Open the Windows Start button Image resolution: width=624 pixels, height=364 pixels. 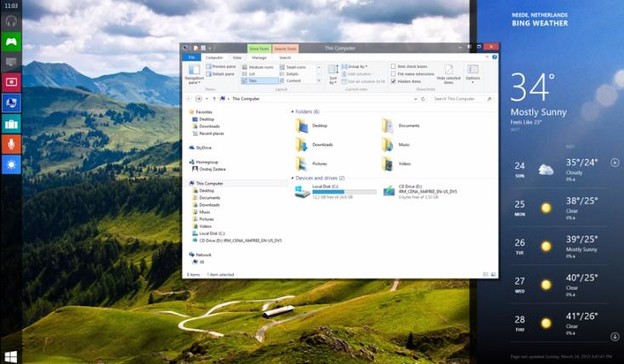point(11,356)
